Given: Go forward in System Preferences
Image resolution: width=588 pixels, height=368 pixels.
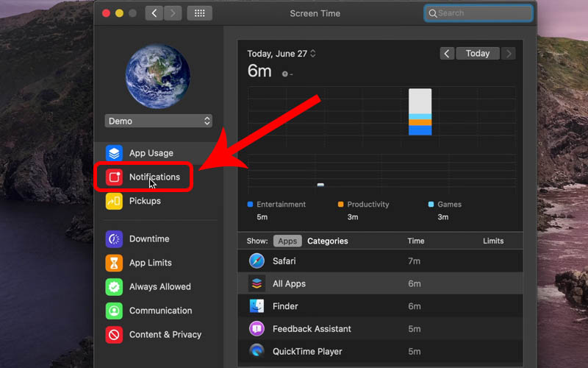Looking at the screenshot, I should [173, 13].
